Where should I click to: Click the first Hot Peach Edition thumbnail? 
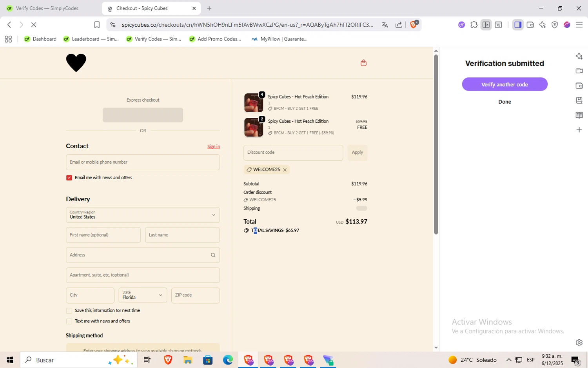click(x=254, y=103)
